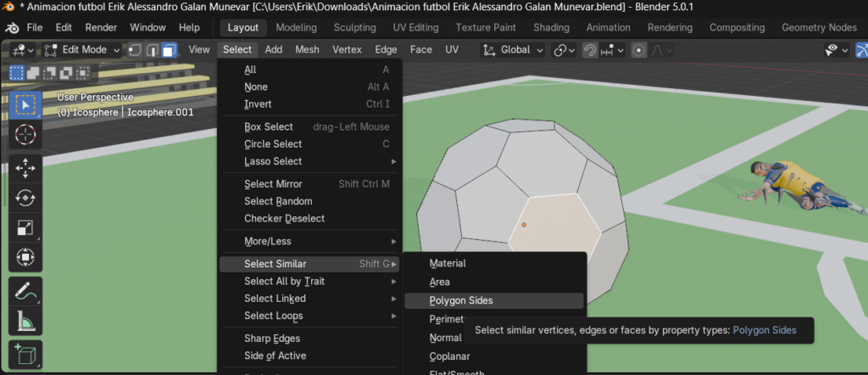Open proportional editing falloff dropdown
Viewport: 868px width, 375px height.
[x=661, y=50]
